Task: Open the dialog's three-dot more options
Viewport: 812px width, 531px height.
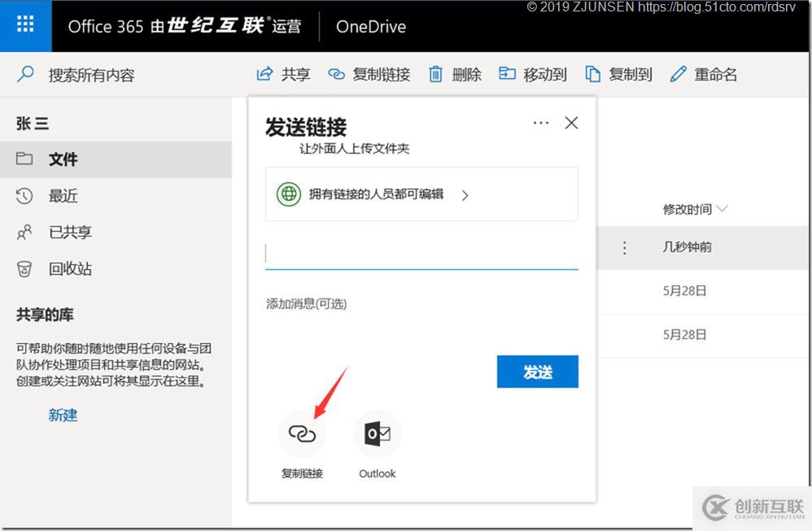Action: [x=540, y=123]
